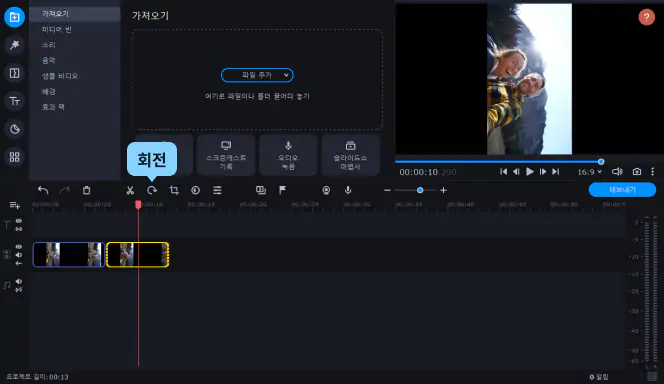Start voice recording with microphone toolbar icon
Image resolution: width=664 pixels, height=384 pixels.
[x=348, y=191]
